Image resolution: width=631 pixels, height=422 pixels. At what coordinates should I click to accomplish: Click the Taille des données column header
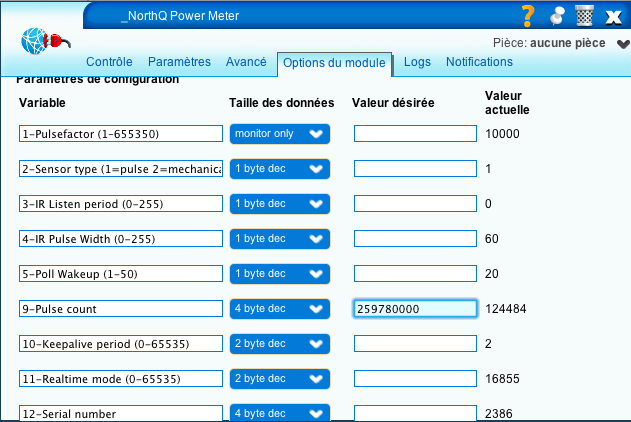pos(282,103)
